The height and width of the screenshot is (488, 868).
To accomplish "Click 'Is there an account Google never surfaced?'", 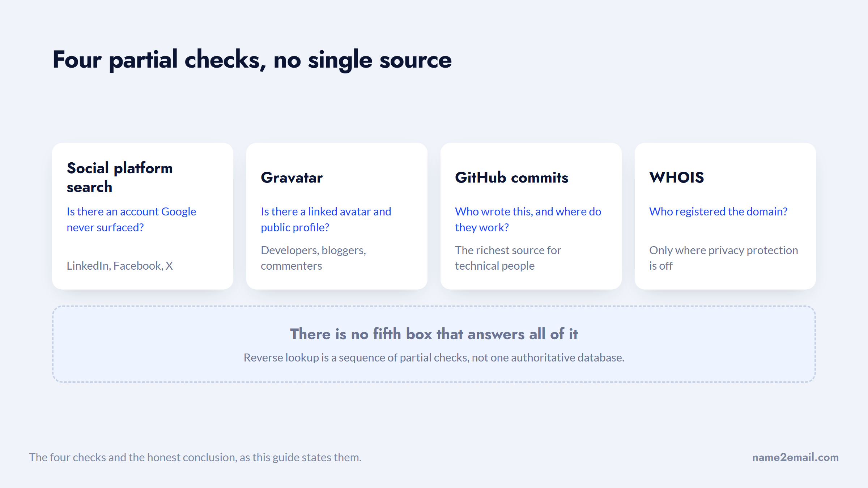I will (x=131, y=219).
